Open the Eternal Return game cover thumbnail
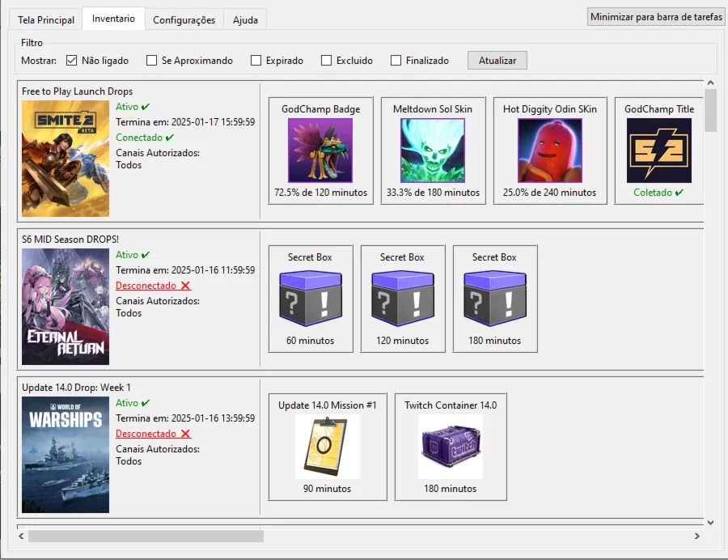This screenshot has width=728, height=560. pyautogui.click(x=66, y=307)
